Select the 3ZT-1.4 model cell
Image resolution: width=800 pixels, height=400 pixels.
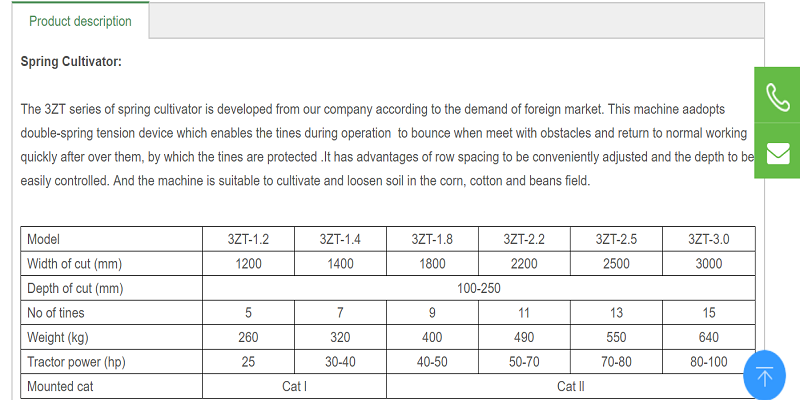point(340,239)
